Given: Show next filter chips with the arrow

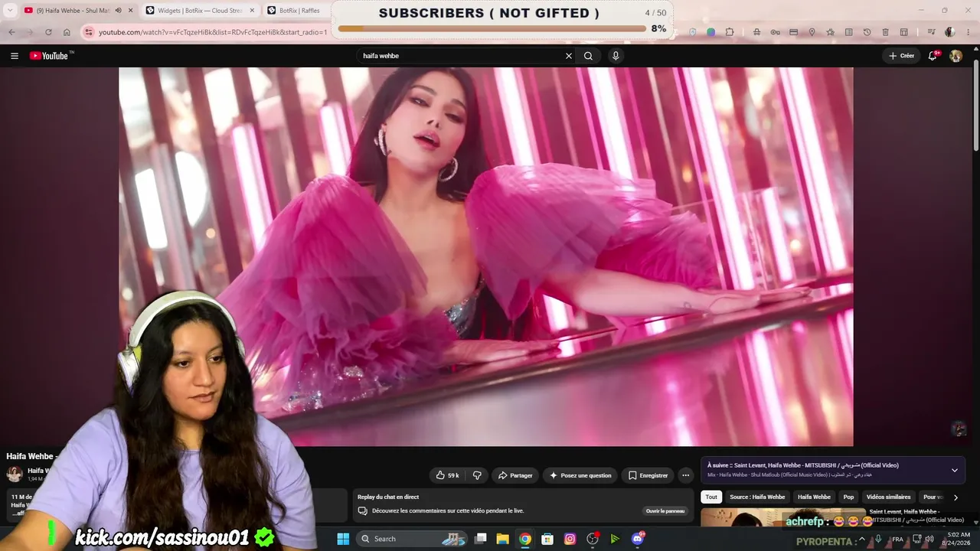Looking at the screenshot, I should click(x=955, y=497).
